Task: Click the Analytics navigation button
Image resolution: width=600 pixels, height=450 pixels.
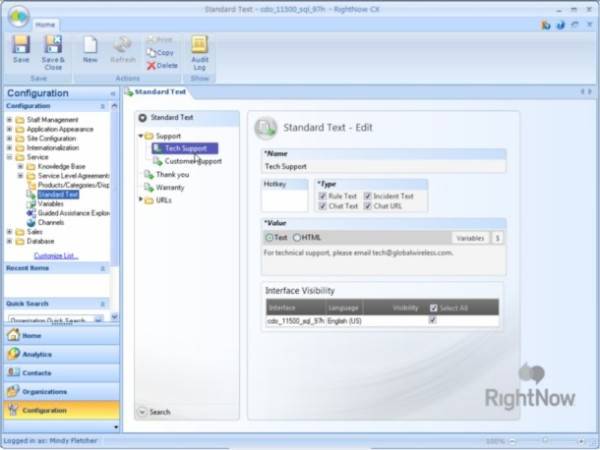Action: point(61,354)
